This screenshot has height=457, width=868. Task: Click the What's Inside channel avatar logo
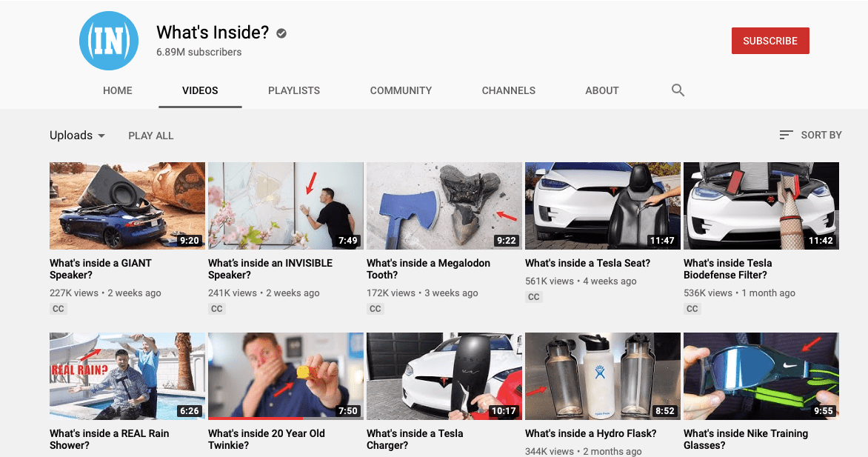(x=108, y=41)
